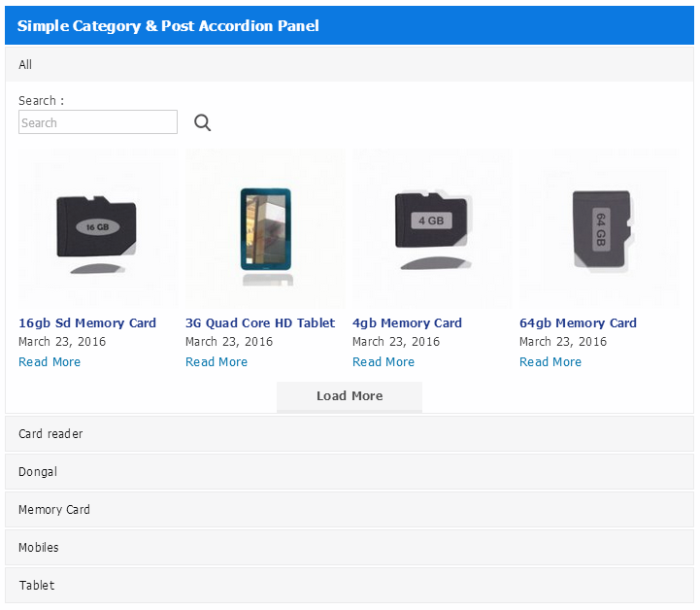700x610 pixels.
Task: Open the Mobiles accordion section
Action: pos(350,548)
